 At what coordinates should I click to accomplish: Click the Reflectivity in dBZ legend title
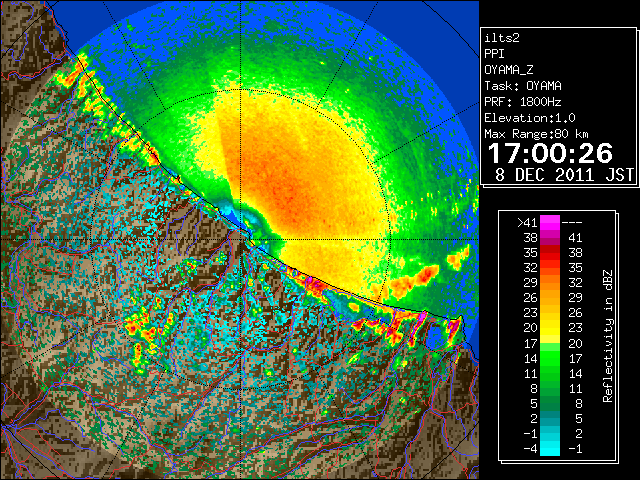click(x=608, y=336)
